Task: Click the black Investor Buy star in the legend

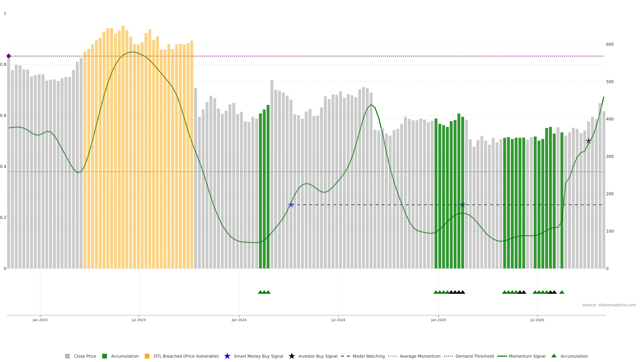Action: coord(291,356)
